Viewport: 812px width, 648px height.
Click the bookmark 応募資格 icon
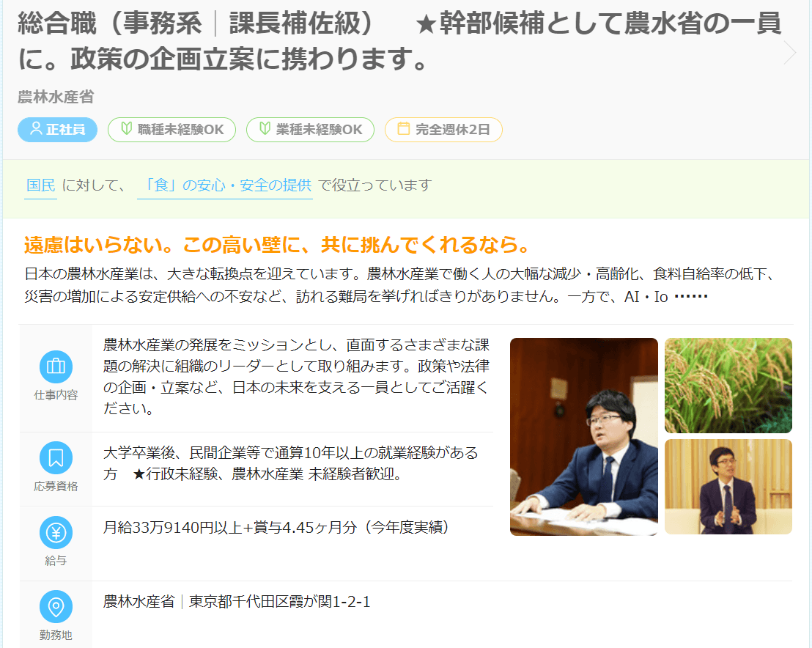point(56,458)
